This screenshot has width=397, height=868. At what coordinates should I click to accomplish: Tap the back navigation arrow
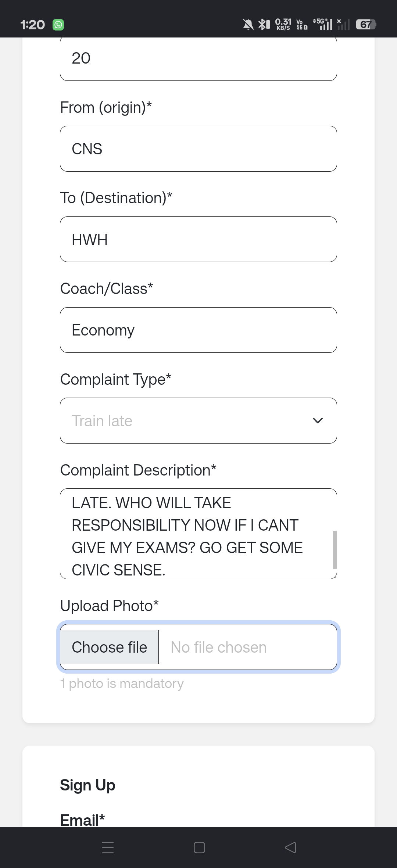pyautogui.click(x=290, y=847)
